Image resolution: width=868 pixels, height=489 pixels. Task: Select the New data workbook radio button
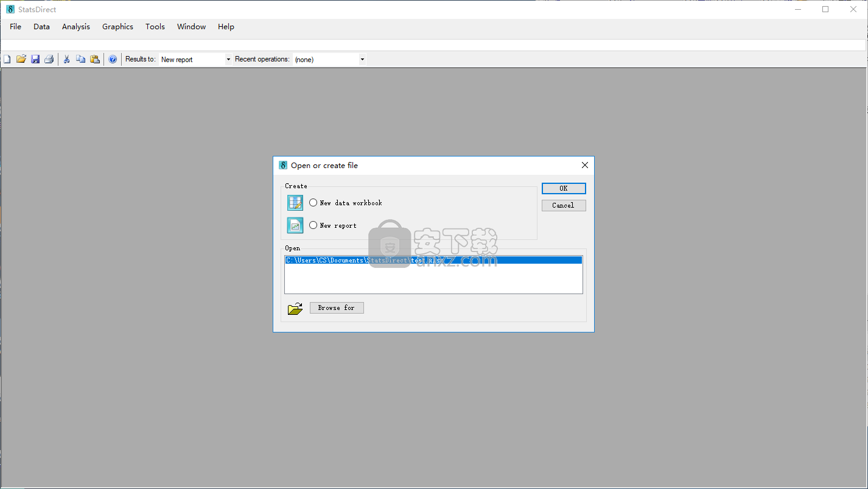tap(313, 203)
